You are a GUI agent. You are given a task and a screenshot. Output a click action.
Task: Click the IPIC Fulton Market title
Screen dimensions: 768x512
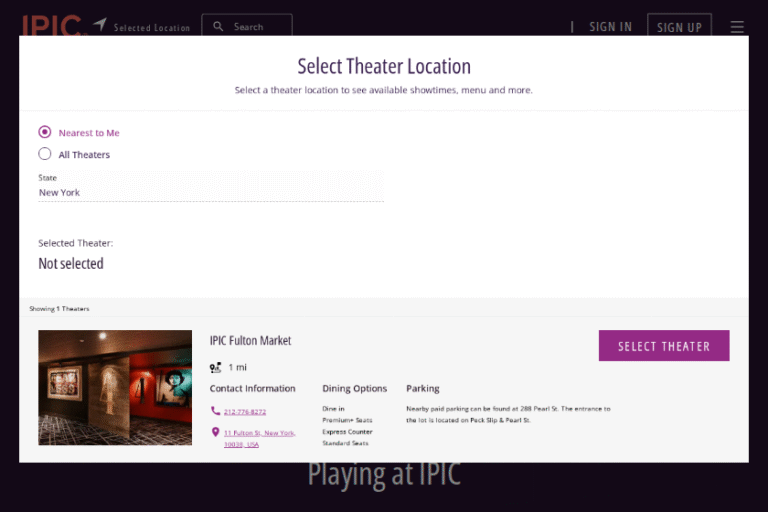[250, 340]
